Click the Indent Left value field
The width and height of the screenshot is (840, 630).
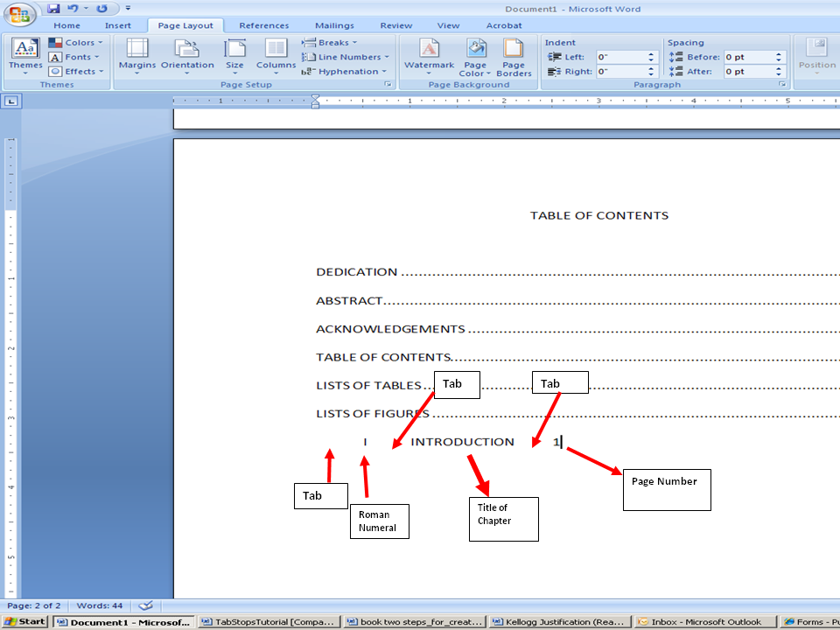point(621,57)
